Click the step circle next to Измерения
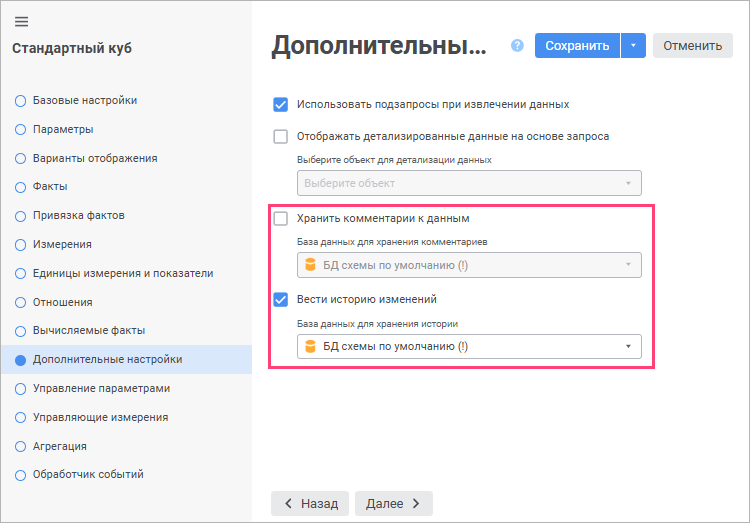This screenshot has width=750, height=523. point(20,245)
